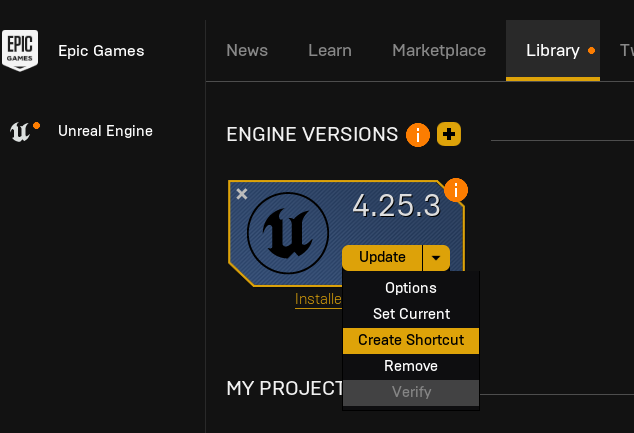Go to the Marketplace tab
The width and height of the screenshot is (634, 433).
(439, 51)
